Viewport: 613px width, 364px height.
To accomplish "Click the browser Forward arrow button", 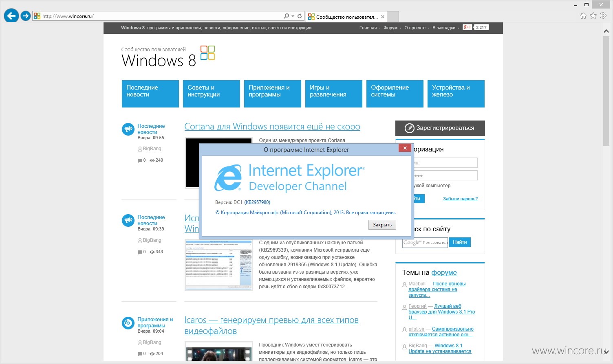I will (26, 16).
